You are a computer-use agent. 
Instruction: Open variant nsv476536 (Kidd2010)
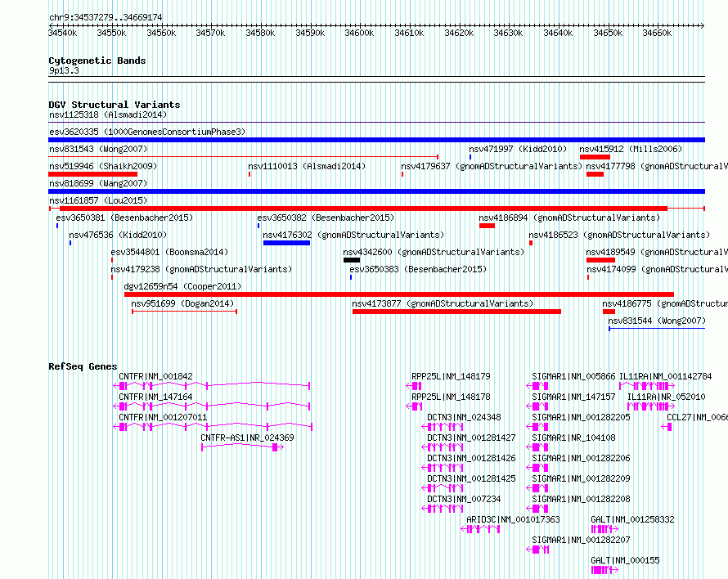pos(118,235)
